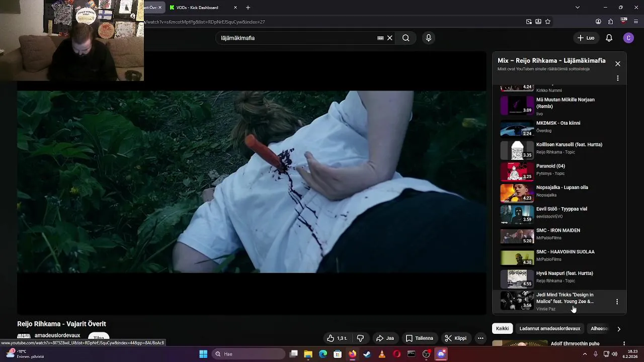Open the Firefox hamburger menu
The height and width of the screenshot is (362, 644).
point(636,22)
